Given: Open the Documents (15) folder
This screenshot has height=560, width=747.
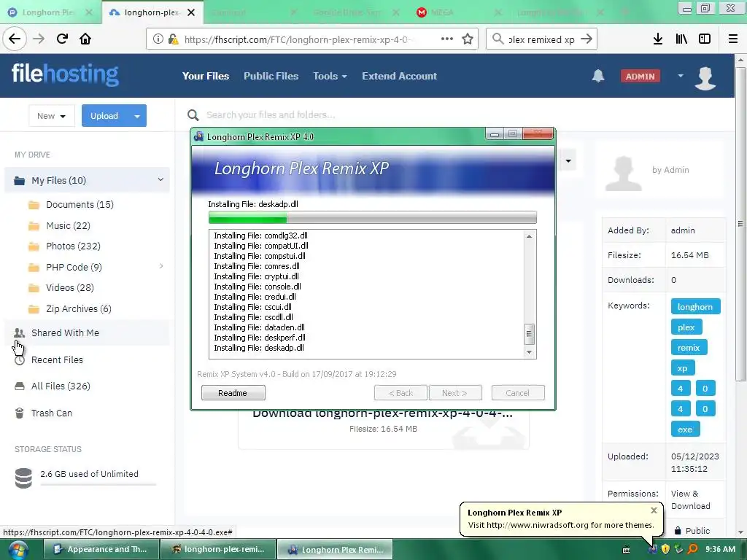Looking at the screenshot, I should 80,204.
